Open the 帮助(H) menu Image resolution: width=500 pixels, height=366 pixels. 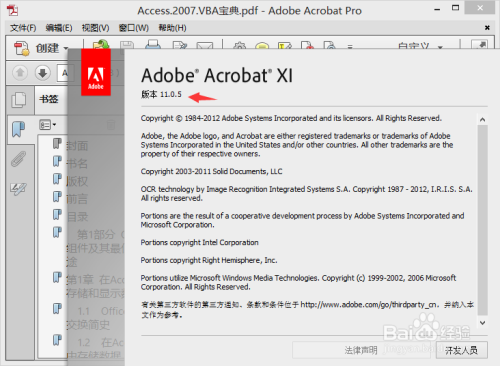pyautogui.click(x=172, y=28)
